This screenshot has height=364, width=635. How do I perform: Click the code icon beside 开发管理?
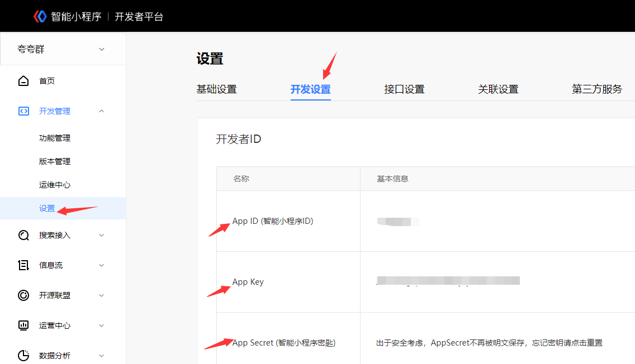pos(23,111)
